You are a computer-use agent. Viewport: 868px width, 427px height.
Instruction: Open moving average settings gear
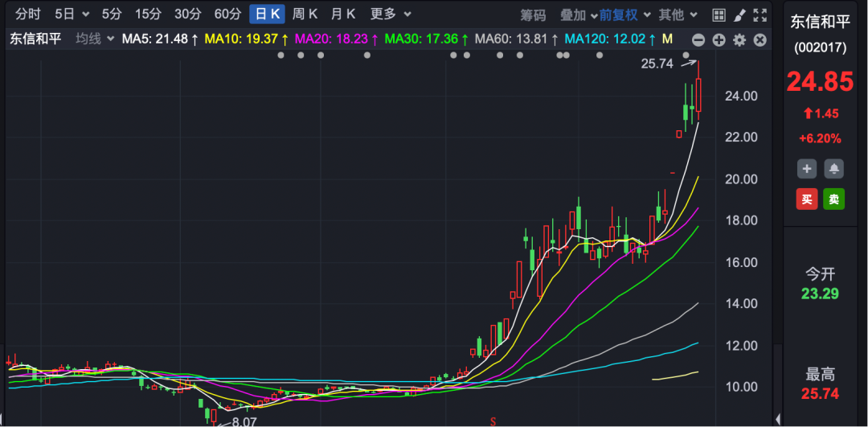(739, 39)
